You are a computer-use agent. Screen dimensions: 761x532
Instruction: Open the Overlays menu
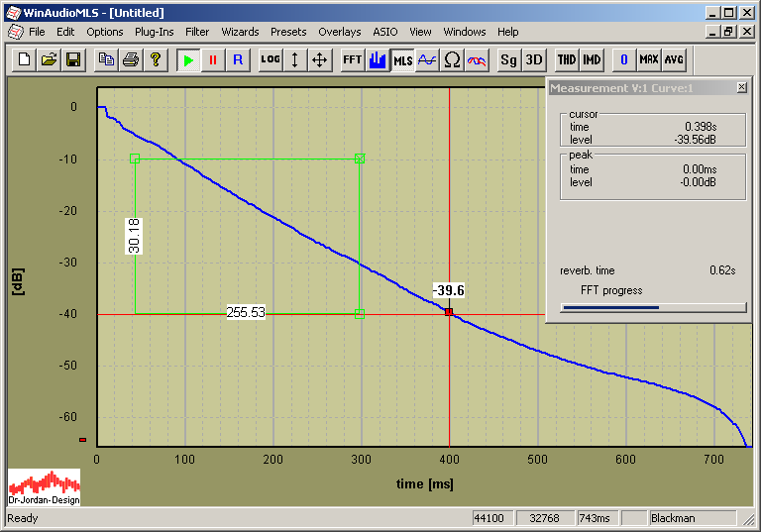point(339,32)
